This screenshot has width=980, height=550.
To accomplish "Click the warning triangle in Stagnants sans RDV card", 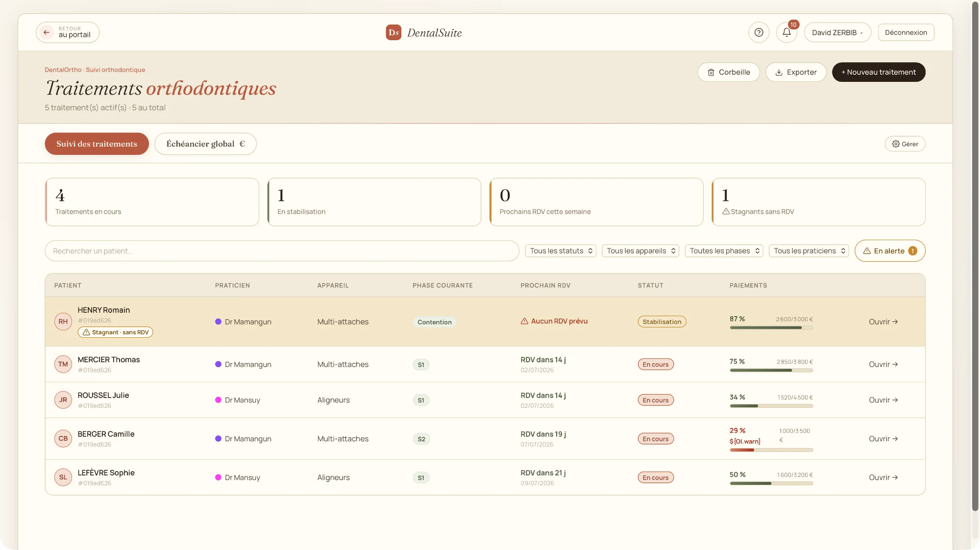I will tap(726, 211).
